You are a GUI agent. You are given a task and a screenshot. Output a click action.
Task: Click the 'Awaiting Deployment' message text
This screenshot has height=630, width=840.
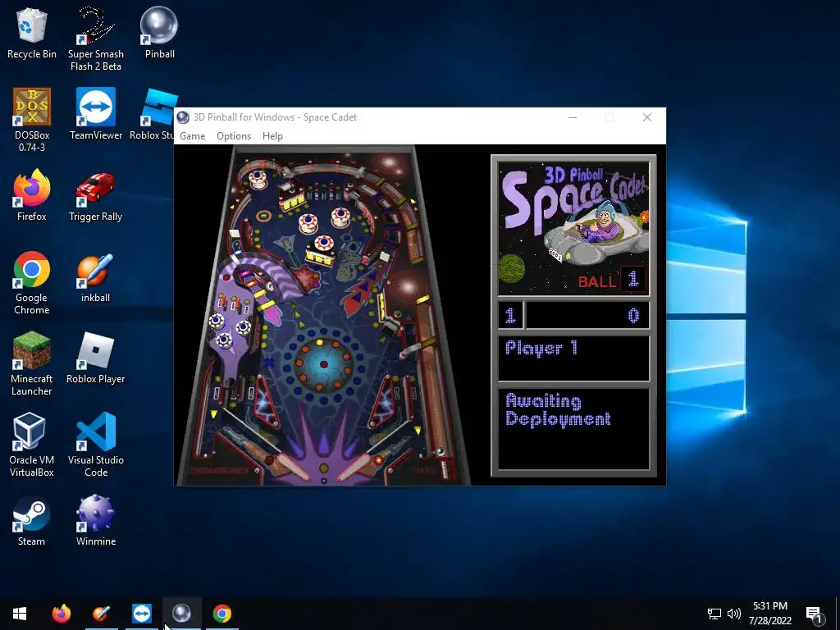(558, 410)
